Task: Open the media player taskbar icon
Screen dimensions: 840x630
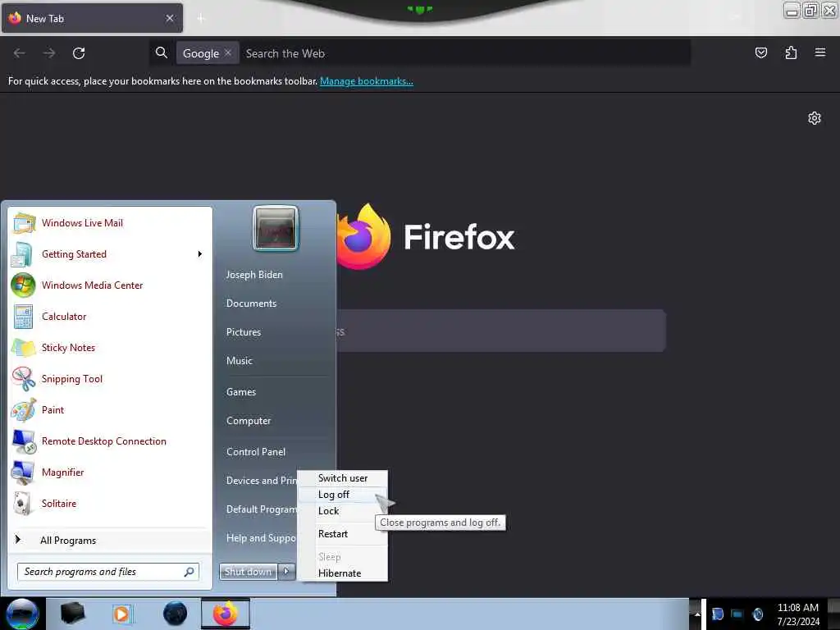Action: tap(122, 614)
